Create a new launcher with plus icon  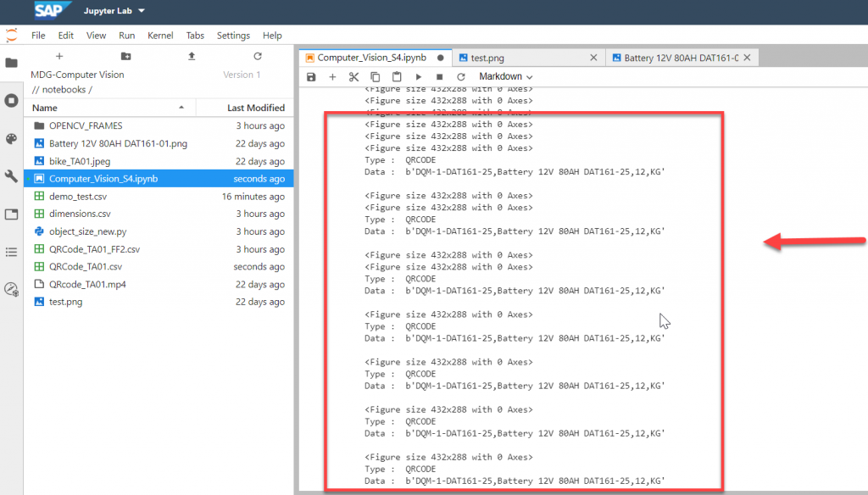(x=59, y=56)
